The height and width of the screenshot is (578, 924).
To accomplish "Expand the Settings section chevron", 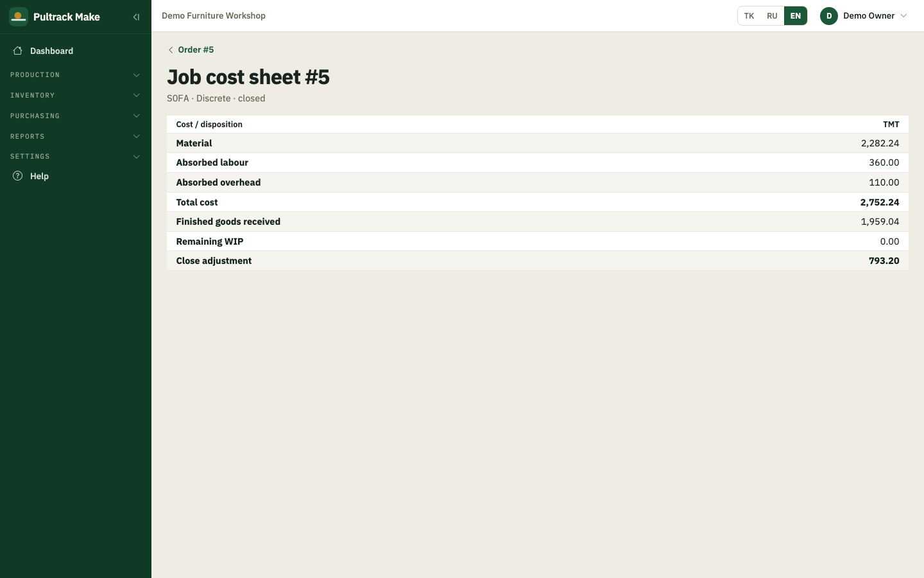I will tap(137, 157).
